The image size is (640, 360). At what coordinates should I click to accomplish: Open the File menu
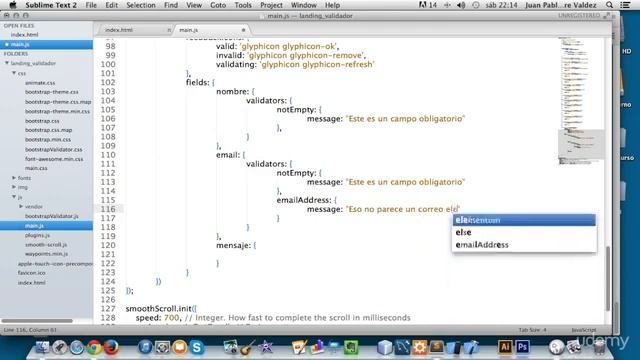[x=91, y=5]
